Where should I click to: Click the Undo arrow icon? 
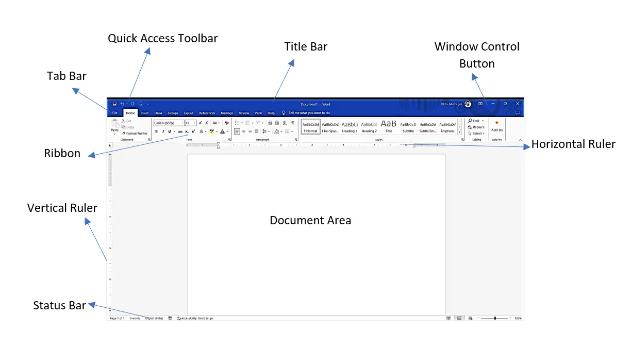pos(122,104)
